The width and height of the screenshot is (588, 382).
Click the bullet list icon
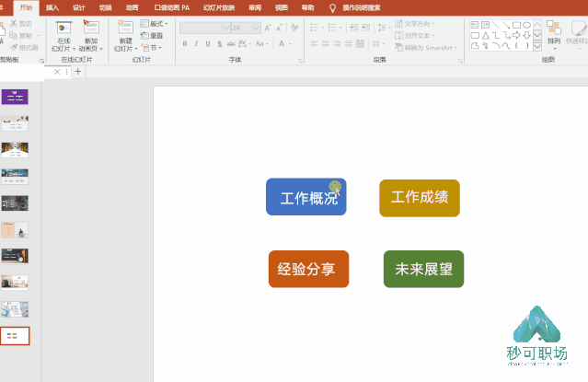click(x=315, y=28)
